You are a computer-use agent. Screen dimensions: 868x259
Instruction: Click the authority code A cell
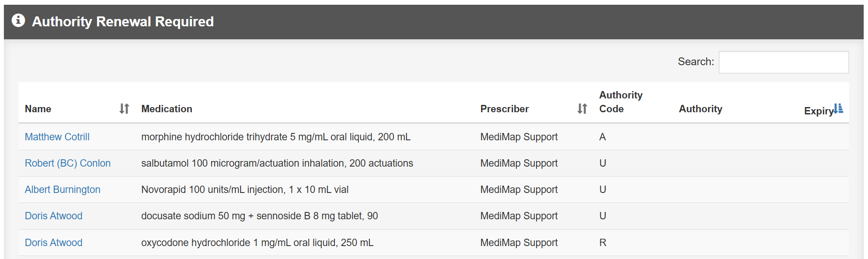[603, 137]
